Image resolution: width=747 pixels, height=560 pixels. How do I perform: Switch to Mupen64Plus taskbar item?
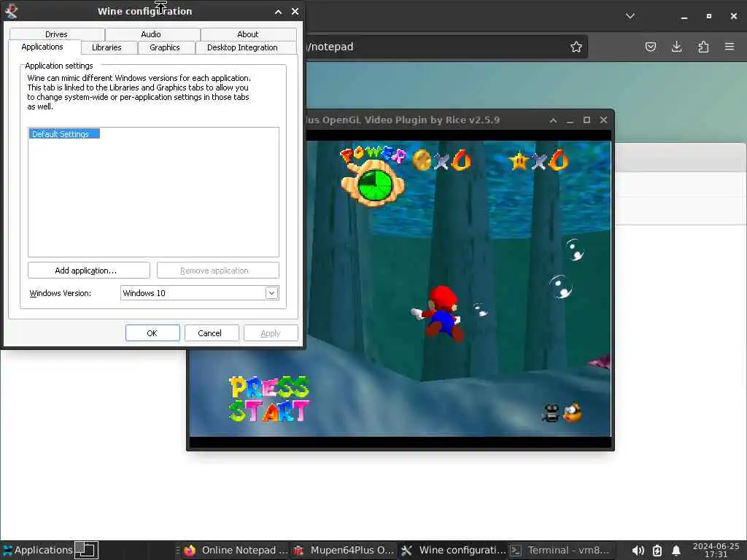click(x=344, y=550)
